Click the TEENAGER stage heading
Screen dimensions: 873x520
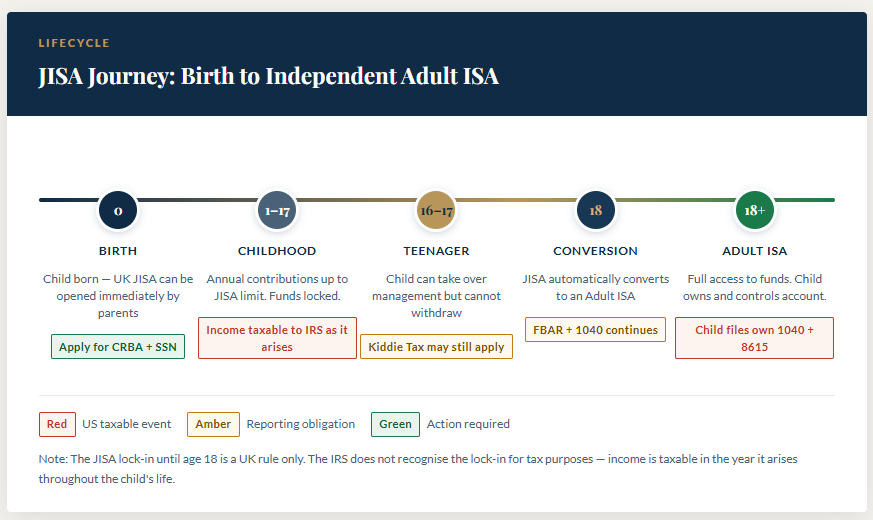[436, 251]
